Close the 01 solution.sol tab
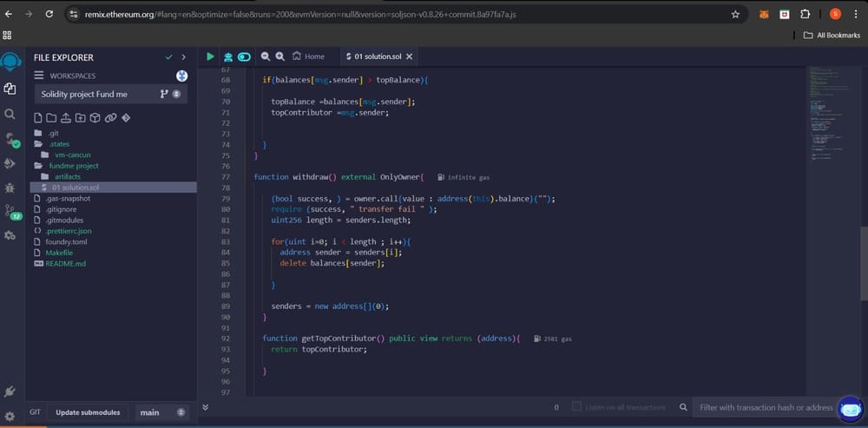 pyautogui.click(x=409, y=56)
